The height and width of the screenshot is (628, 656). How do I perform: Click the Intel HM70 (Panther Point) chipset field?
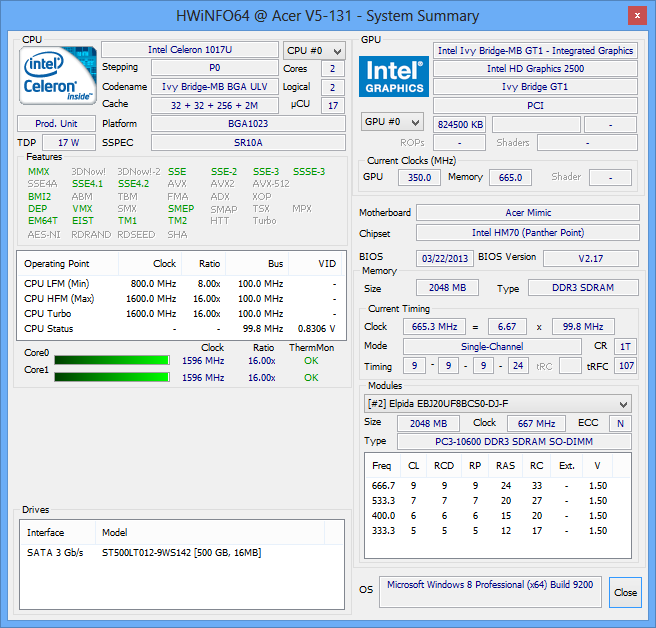coord(528,233)
